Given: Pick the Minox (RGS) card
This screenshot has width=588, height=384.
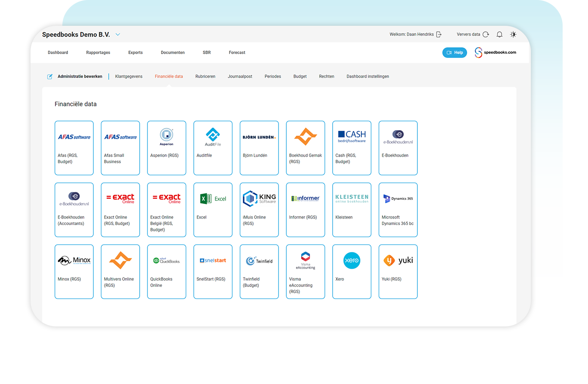Looking at the screenshot, I should click(74, 271).
